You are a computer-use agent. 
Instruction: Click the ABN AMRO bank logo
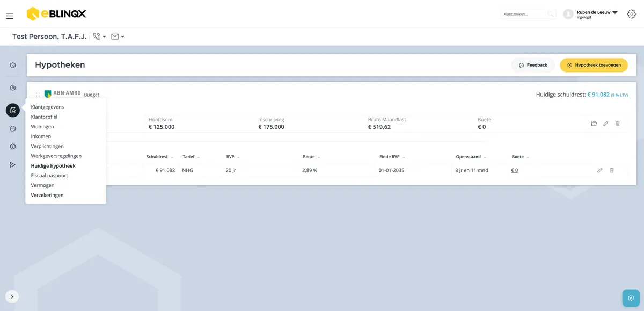click(x=62, y=93)
